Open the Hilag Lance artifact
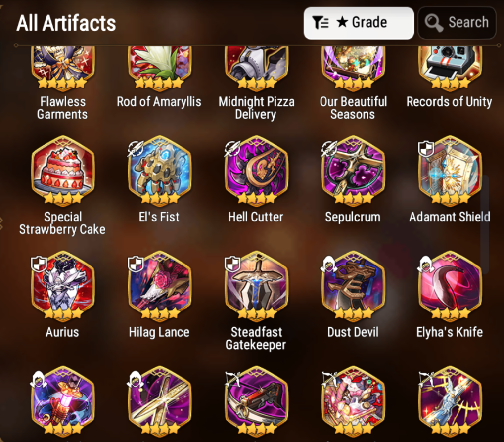The image size is (504, 442). 160,286
